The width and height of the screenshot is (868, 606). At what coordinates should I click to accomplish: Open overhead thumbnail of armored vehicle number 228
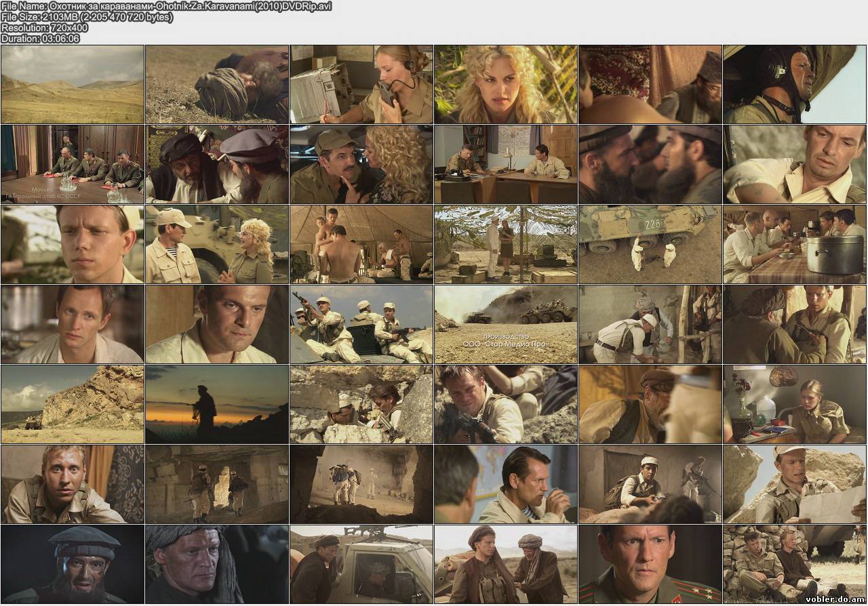(650, 245)
